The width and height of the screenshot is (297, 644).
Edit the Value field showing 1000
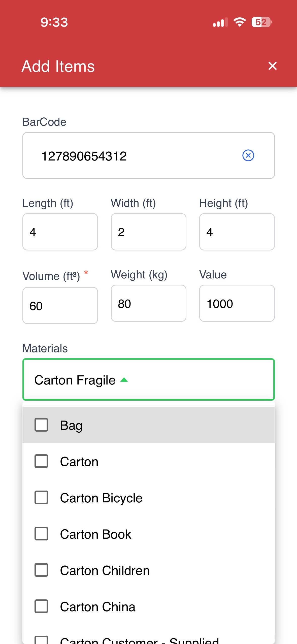[237, 303]
